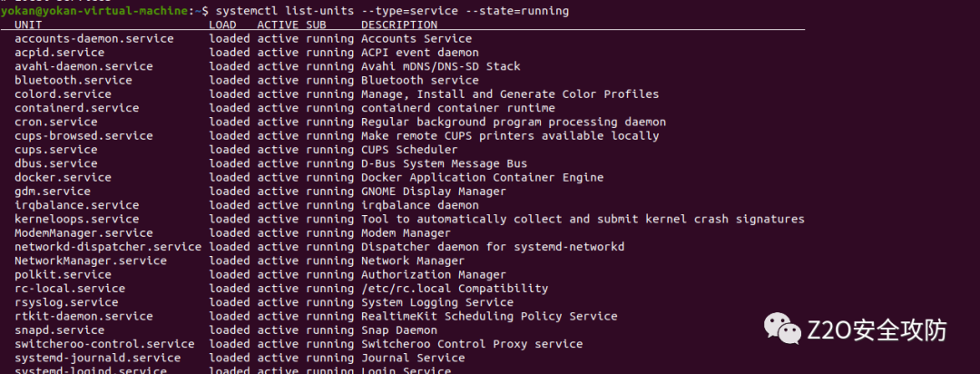Click the Network Manager description

coord(413,261)
